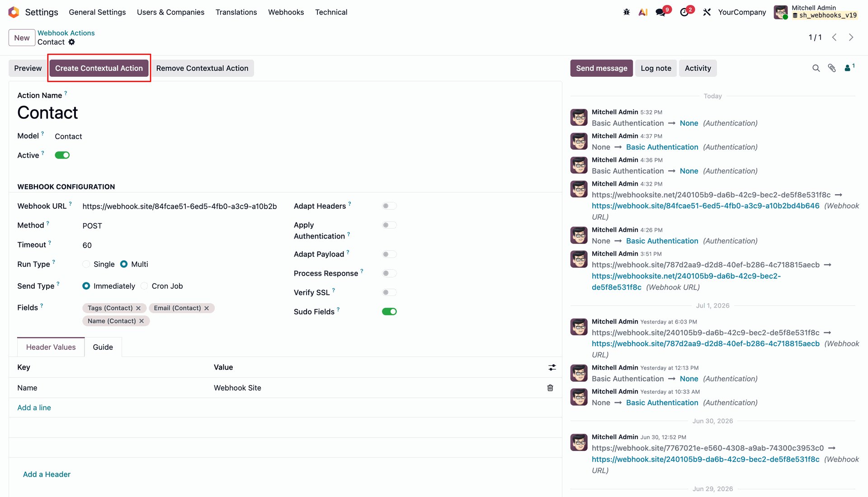Image resolution: width=868 pixels, height=497 pixels.
Task: Remove the Name (Contact) field tag
Action: click(142, 321)
